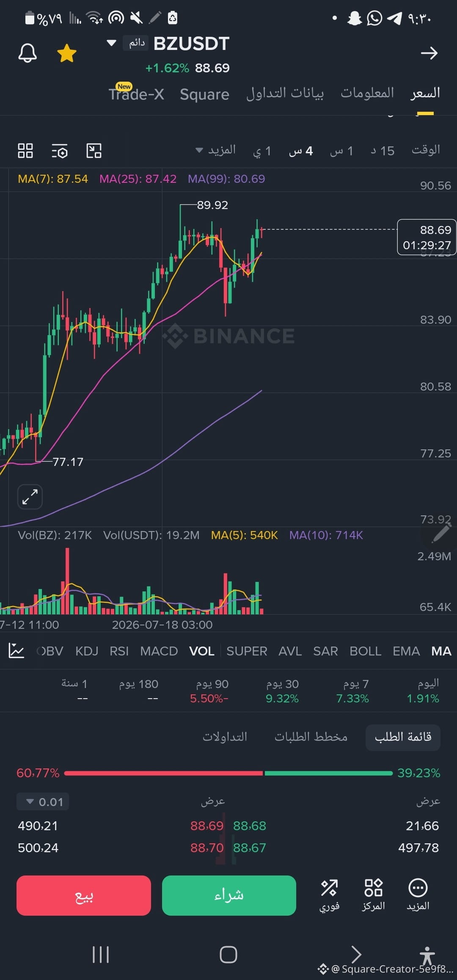Image resolution: width=457 pixels, height=980 pixels.
Task: Open price alert bell icon
Action: click(x=28, y=53)
